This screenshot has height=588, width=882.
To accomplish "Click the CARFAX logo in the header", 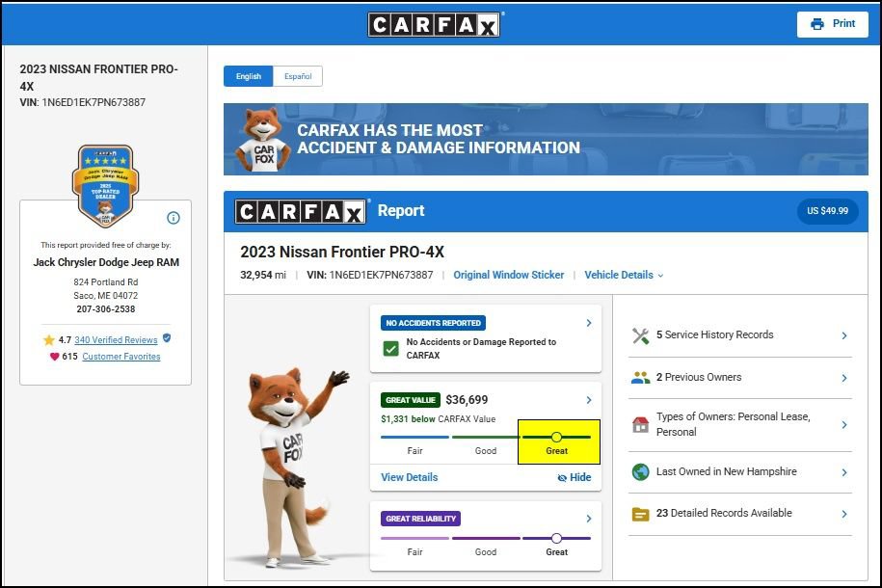I will (434, 25).
